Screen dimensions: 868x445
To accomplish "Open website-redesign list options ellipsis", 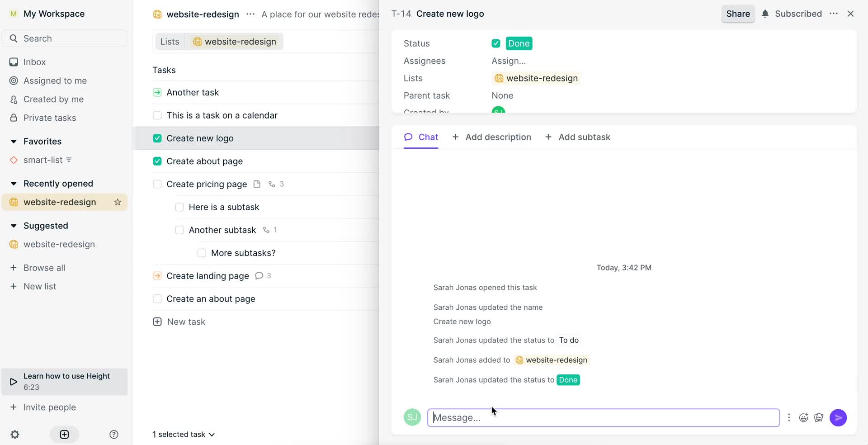I will point(250,14).
